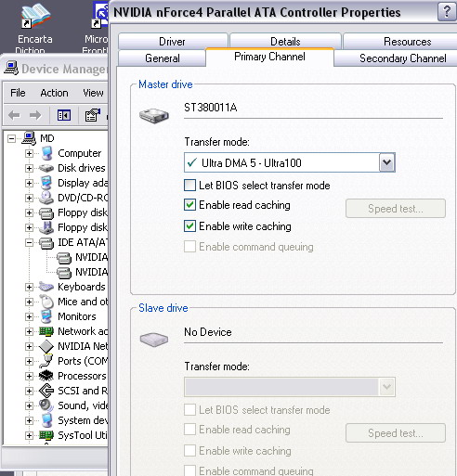
Task: Open the slave drive Transfer mode dropdown
Action: [387, 387]
